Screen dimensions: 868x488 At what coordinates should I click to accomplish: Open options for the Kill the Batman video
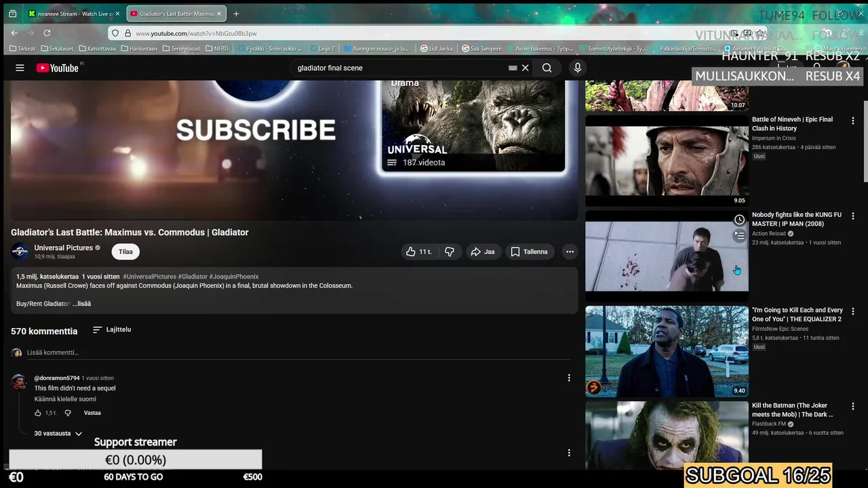click(x=853, y=407)
